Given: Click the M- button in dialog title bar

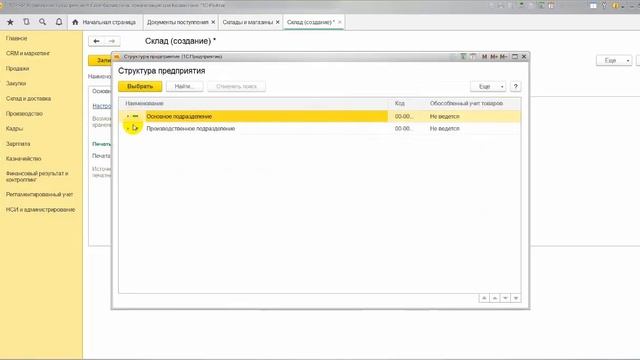Looking at the screenshot, I should [504, 57].
